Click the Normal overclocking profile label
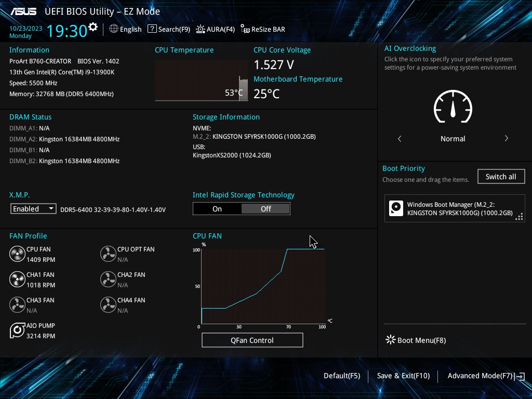The width and height of the screenshot is (532, 399). tap(453, 138)
